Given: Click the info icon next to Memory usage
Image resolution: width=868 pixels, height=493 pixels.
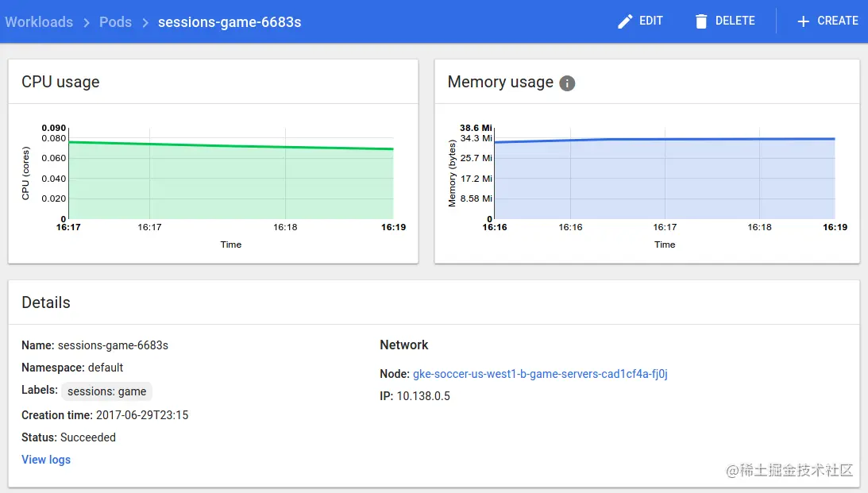Looking at the screenshot, I should pyautogui.click(x=567, y=83).
